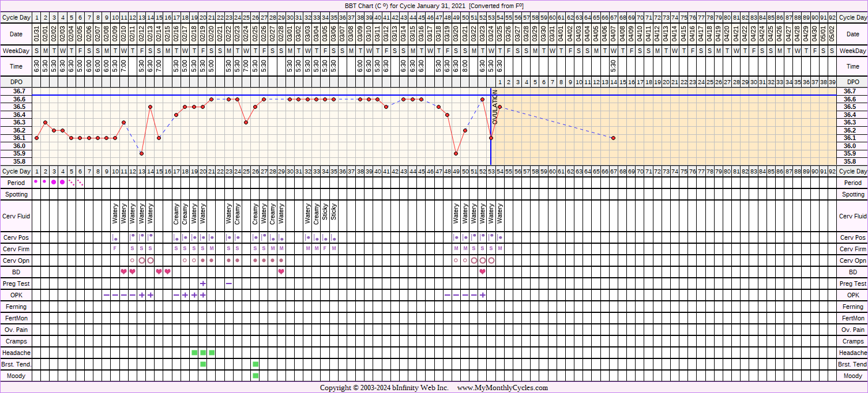Screen dimensions: 868x393
Task: Click the firm 'F' marker on cycle day 10
Action: pyautogui.click(x=115, y=249)
